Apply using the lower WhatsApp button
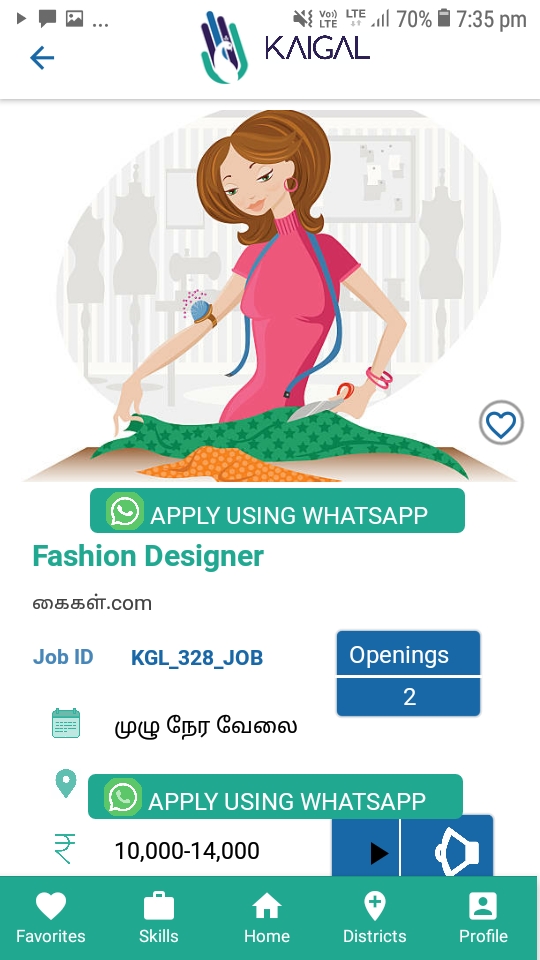 pyautogui.click(x=276, y=796)
